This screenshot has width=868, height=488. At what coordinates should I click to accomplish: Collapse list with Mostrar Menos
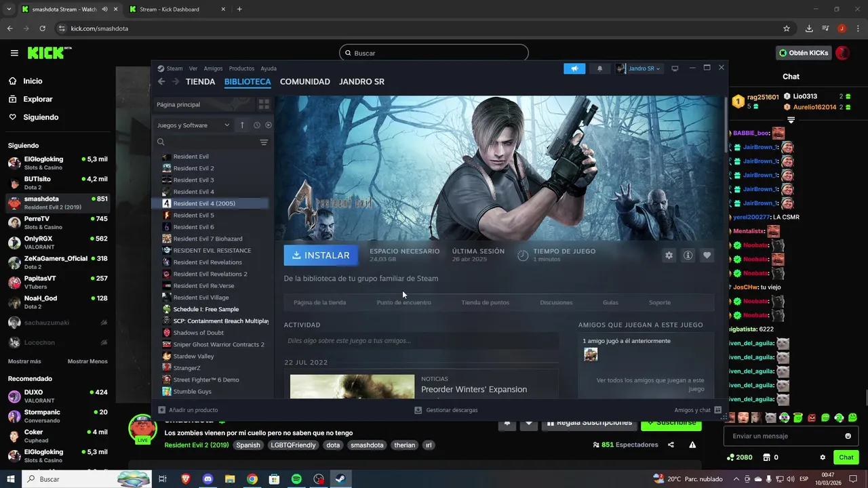87,361
